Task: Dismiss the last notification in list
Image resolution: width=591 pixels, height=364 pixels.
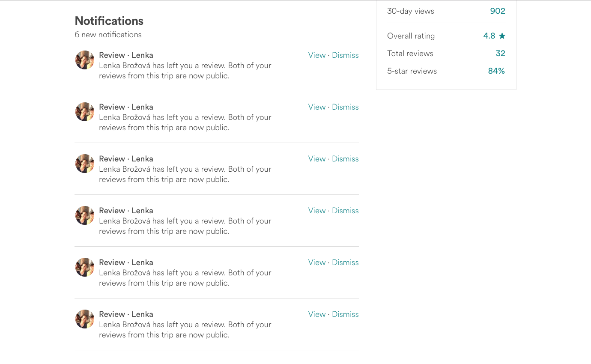Action: (x=345, y=314)
